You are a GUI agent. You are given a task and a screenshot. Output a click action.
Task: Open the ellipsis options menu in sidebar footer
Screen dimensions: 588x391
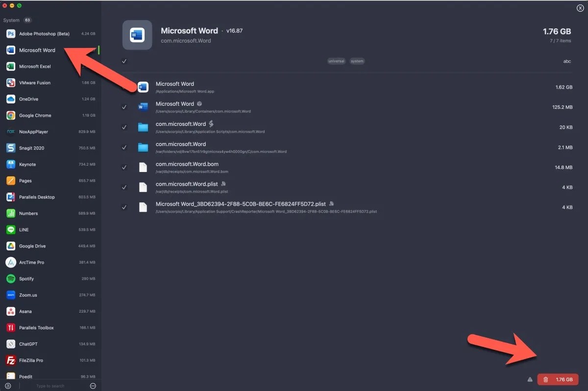93,386
